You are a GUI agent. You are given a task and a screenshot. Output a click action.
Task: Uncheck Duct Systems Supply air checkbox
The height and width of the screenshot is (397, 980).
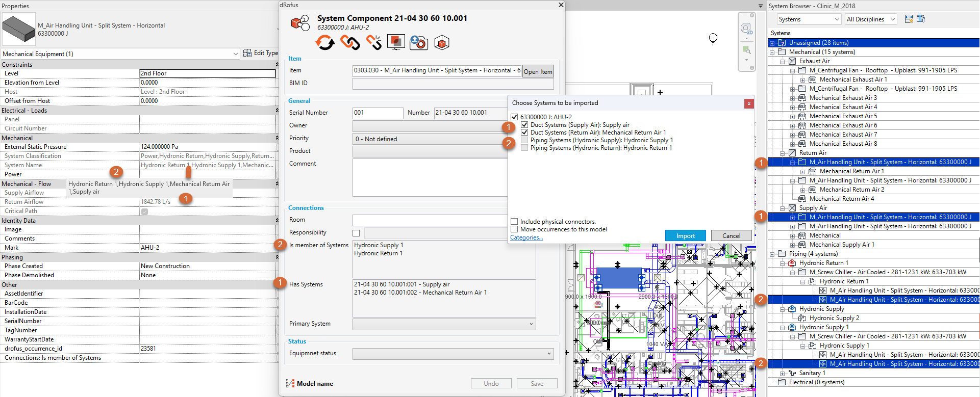(x=524, y=125)
